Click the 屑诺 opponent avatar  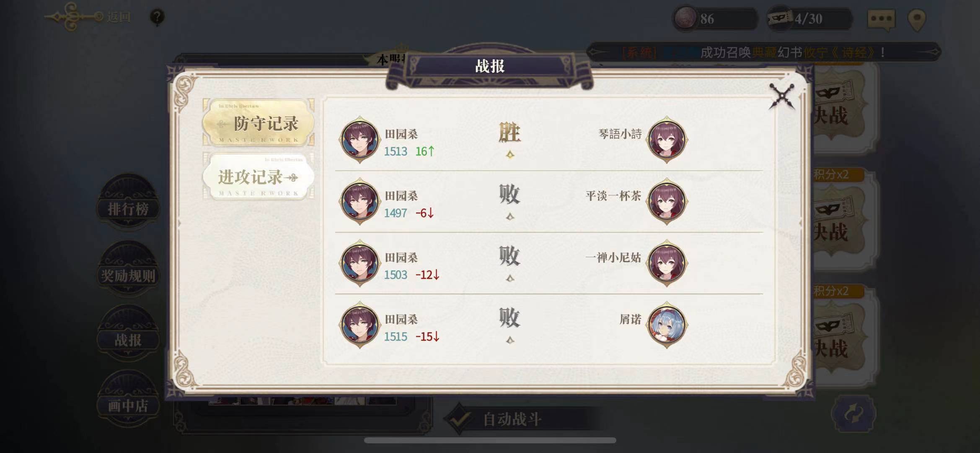[667, 325]
